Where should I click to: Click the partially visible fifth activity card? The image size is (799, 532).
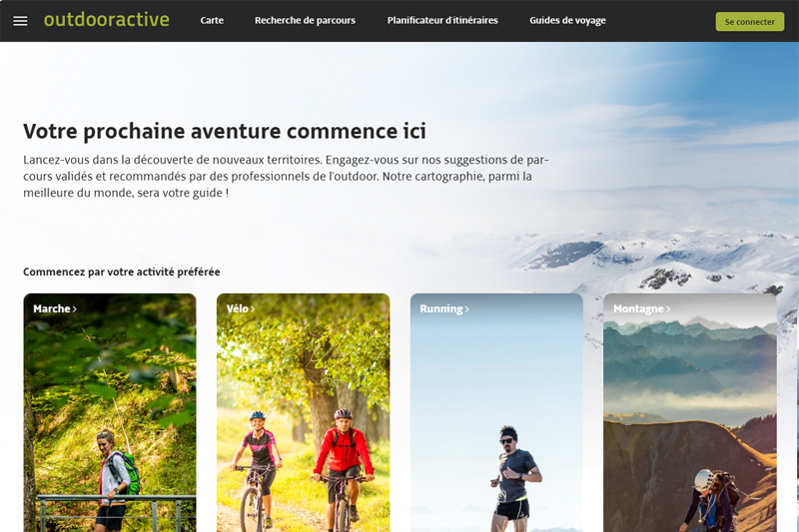[797, 412]
